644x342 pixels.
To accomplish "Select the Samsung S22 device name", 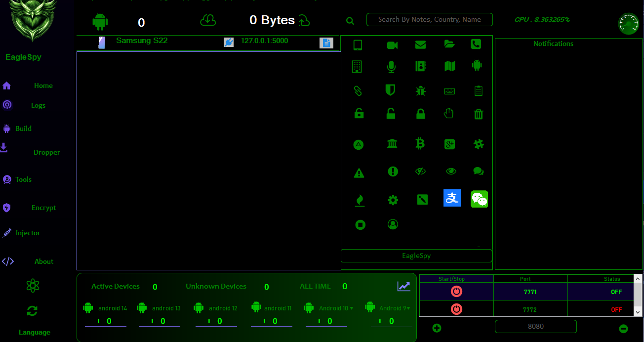I will point(142,41).
